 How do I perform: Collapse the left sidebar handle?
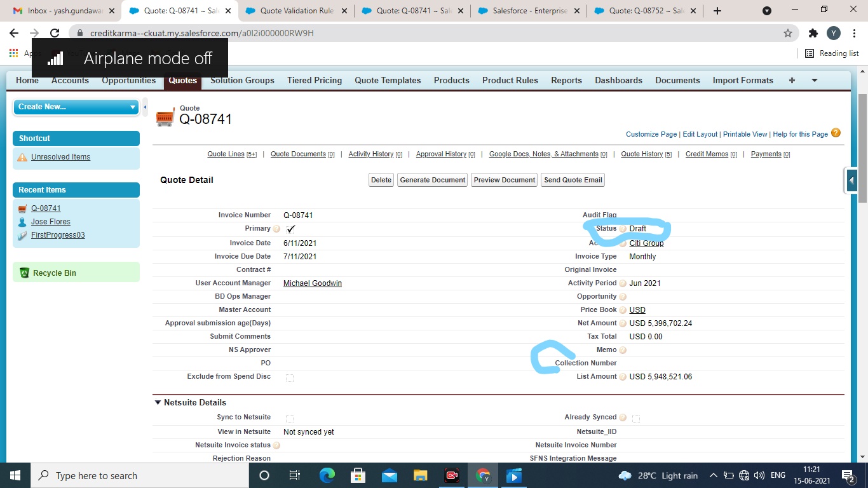(145, 107)
